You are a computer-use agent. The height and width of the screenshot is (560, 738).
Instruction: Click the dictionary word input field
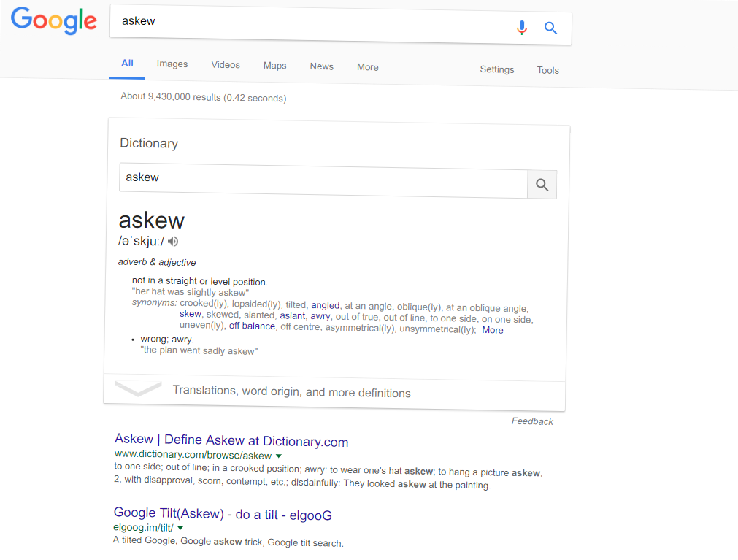click(x=323, y=180)
